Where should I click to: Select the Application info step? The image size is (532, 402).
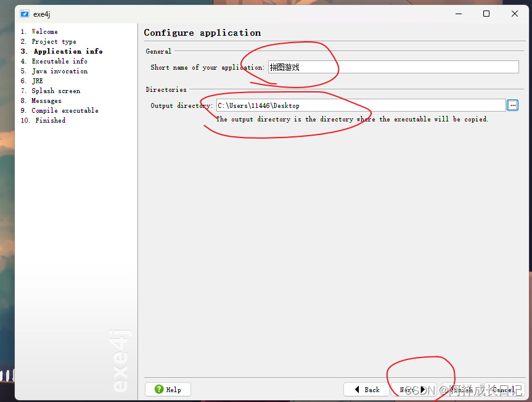tap(68, 51)
